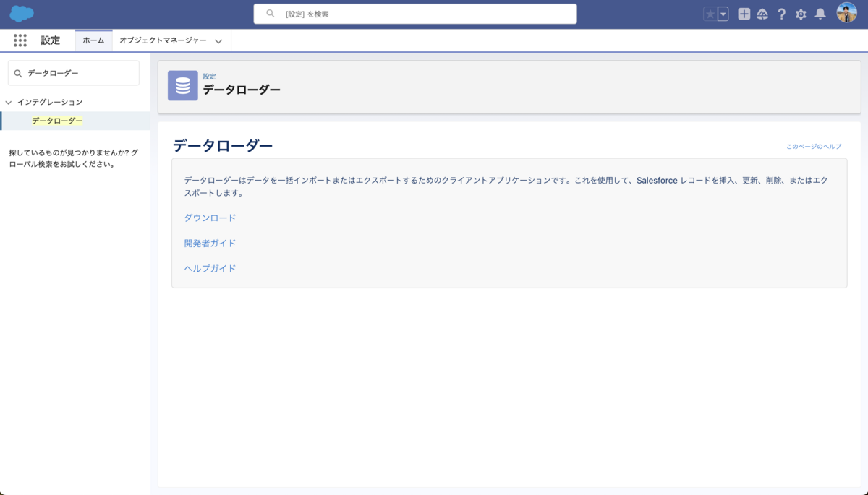
Task: Select the オブジェクトマネージャー tab
Action: coord(163,40)
